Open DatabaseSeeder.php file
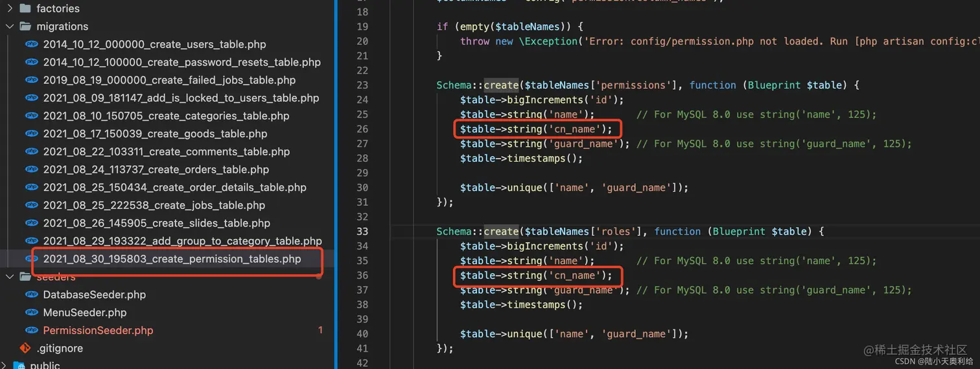 click(94, 295)
